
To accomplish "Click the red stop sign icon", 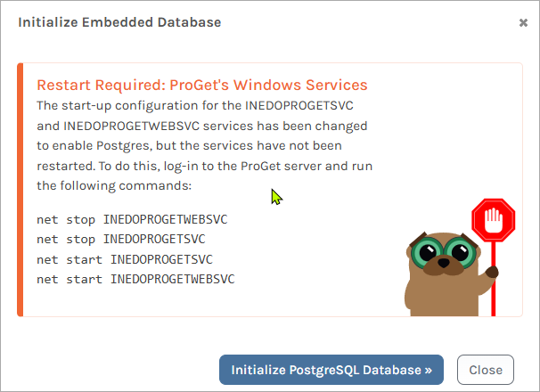I will point(494,219).
